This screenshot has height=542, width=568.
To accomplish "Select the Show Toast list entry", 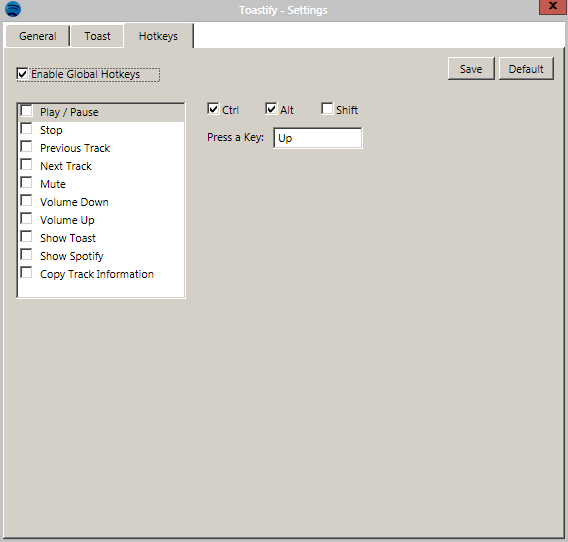I will [x=101, y=238].
